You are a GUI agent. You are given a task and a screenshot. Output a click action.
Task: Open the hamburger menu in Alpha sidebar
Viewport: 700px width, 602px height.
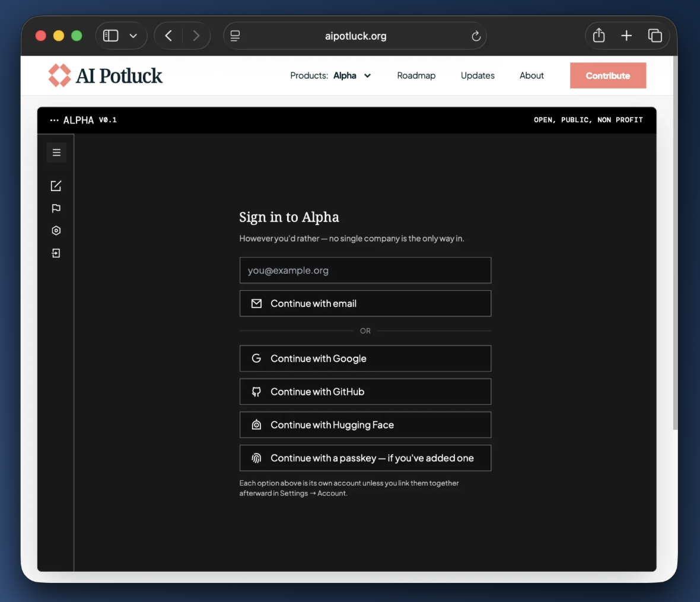pyautogui.click(x=56, y=153)
